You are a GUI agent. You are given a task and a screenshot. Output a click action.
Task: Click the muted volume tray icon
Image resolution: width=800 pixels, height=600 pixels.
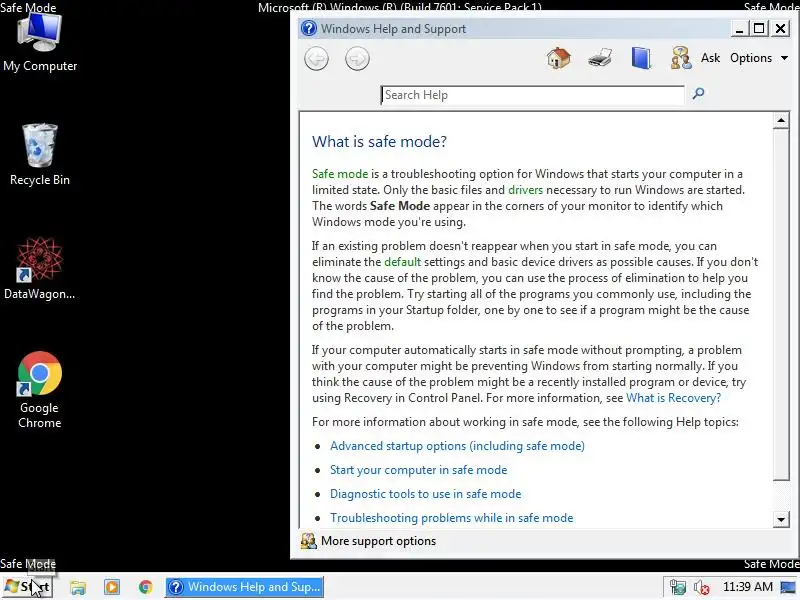pos(702,588)
